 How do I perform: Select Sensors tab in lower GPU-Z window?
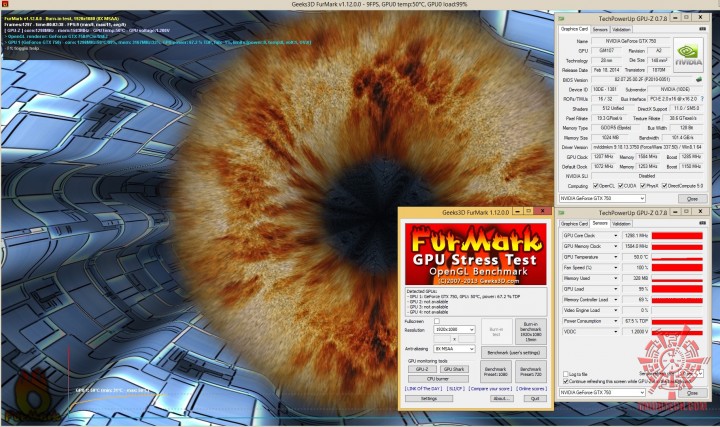click(600, 223)
